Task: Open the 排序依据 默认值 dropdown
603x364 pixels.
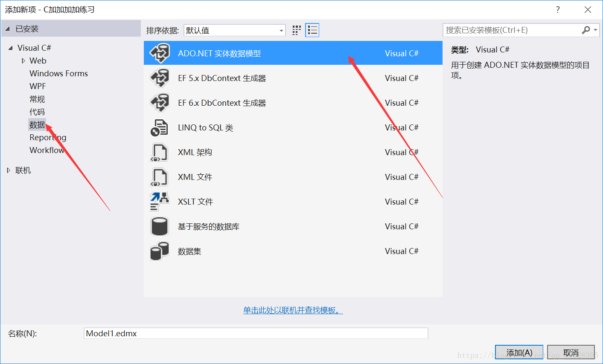Action: pyautogui.click(x=235, y=30)
